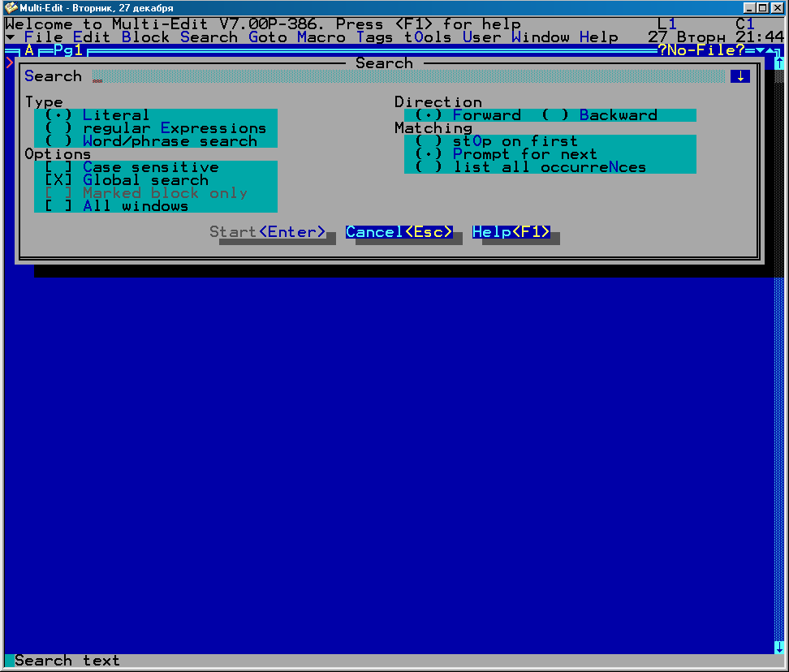This screenshot has width=789, height=672.
Task: Open the Tags menu
Action: coord(375,37)
